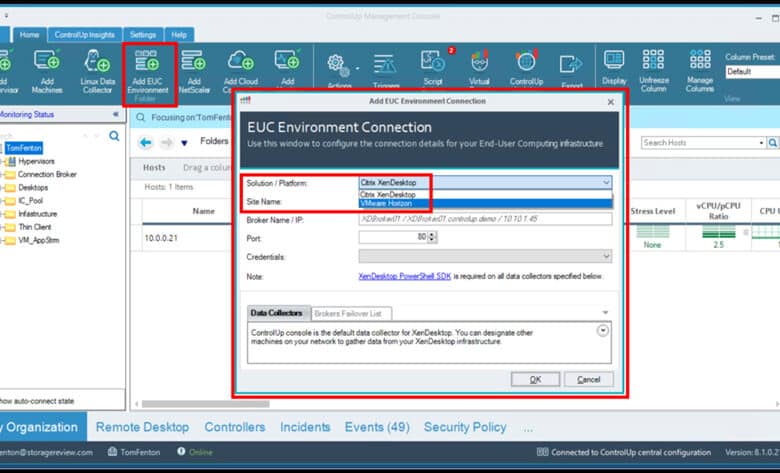Viewport: 780px width, 473px height.
Task: Open the XenDesktop PowerShell SDK link
Action: [404, 276]
